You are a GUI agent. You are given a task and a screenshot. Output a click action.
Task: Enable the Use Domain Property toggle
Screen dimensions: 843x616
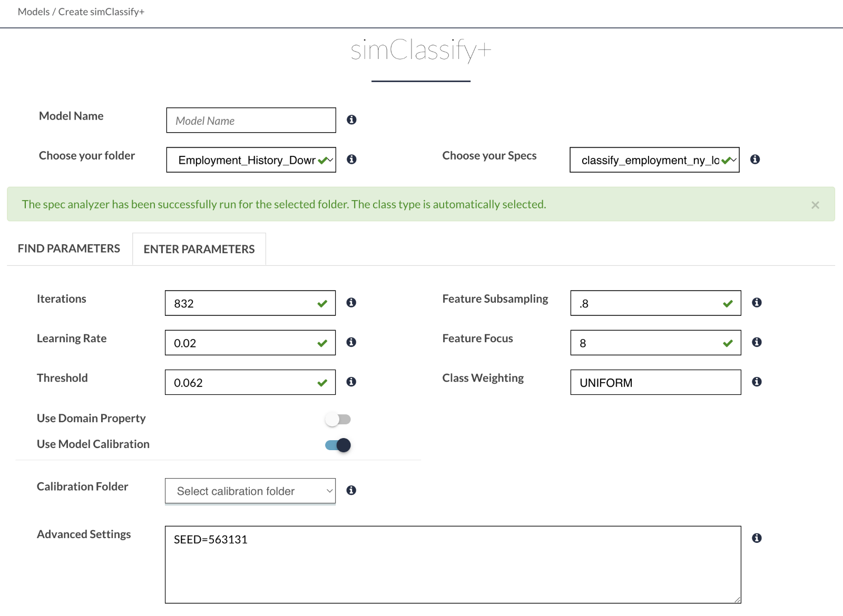pos(338,420)
